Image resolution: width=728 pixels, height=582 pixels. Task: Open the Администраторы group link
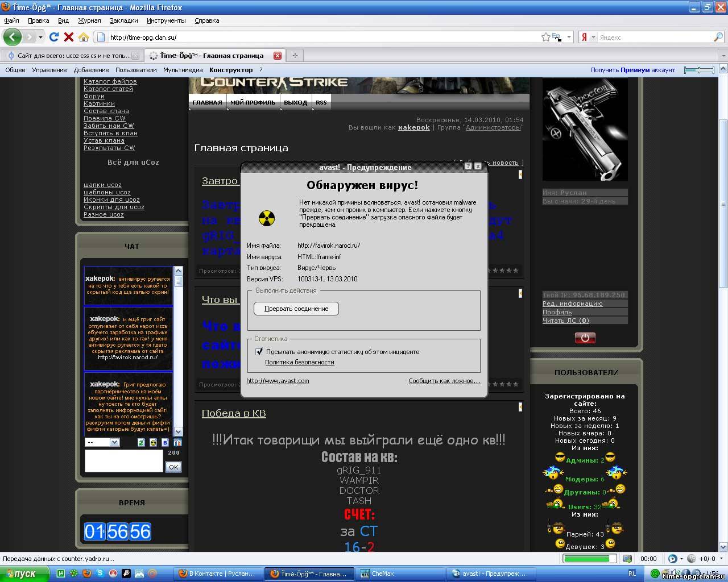(x=493, y=127)
